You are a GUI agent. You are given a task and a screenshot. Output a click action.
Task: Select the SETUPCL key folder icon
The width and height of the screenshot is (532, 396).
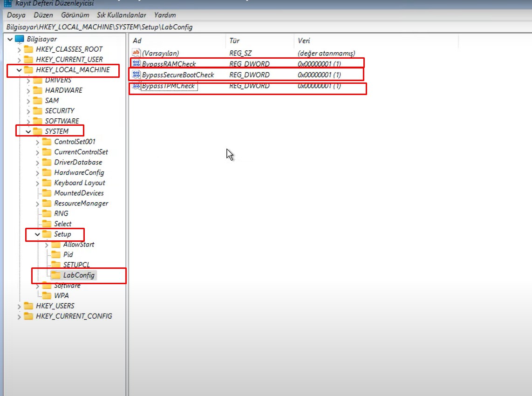(56, 265)
